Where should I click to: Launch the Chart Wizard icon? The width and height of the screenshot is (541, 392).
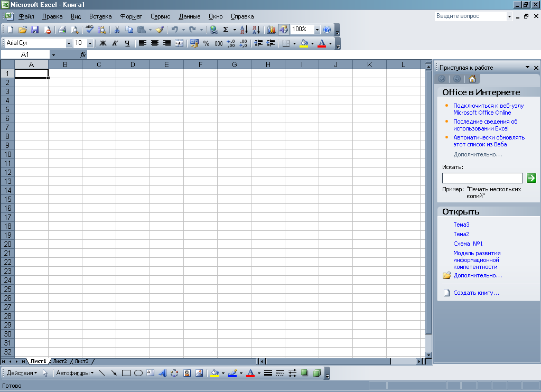tap(272, 30)
